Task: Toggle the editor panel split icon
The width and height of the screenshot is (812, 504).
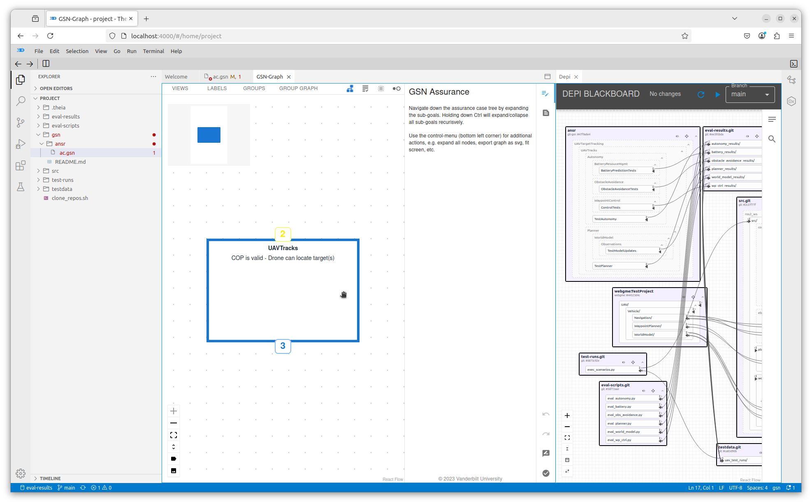Action: pos(548,77)
